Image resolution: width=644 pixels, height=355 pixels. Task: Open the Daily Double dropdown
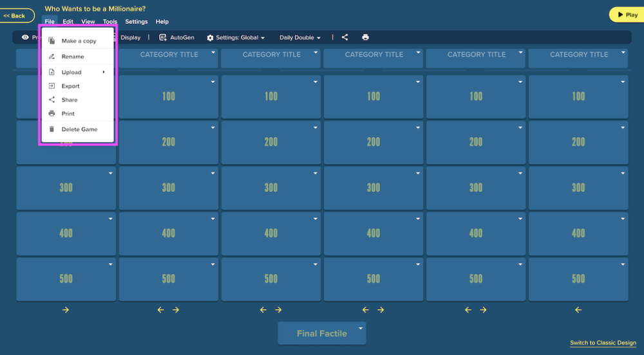[x=300, y=37]
